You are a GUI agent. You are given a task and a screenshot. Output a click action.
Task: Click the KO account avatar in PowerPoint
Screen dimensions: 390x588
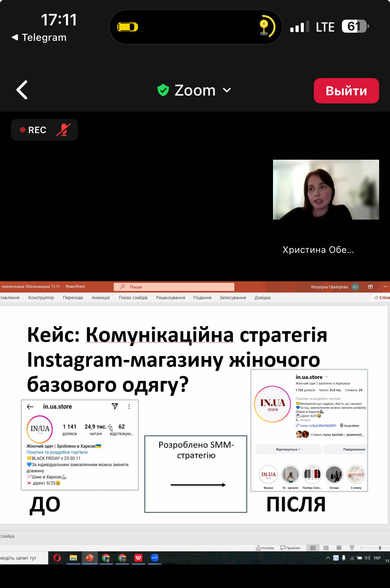[355, 287]
